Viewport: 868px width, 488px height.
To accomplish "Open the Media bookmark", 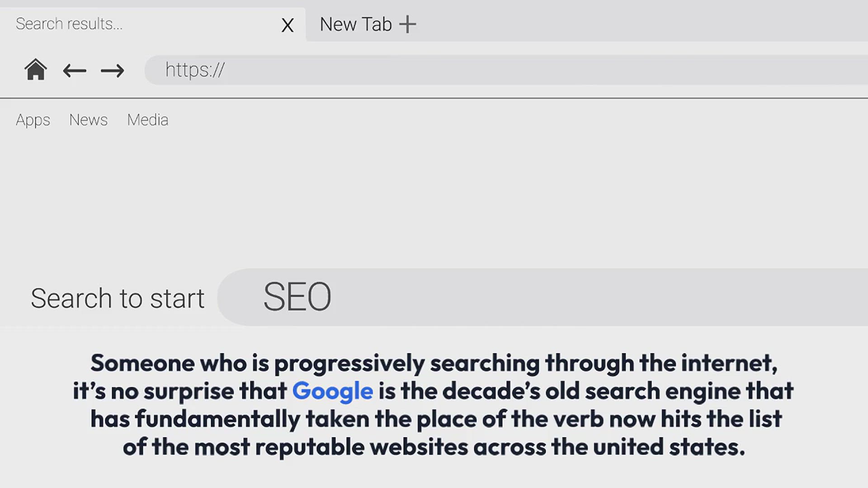I will 148,120.
